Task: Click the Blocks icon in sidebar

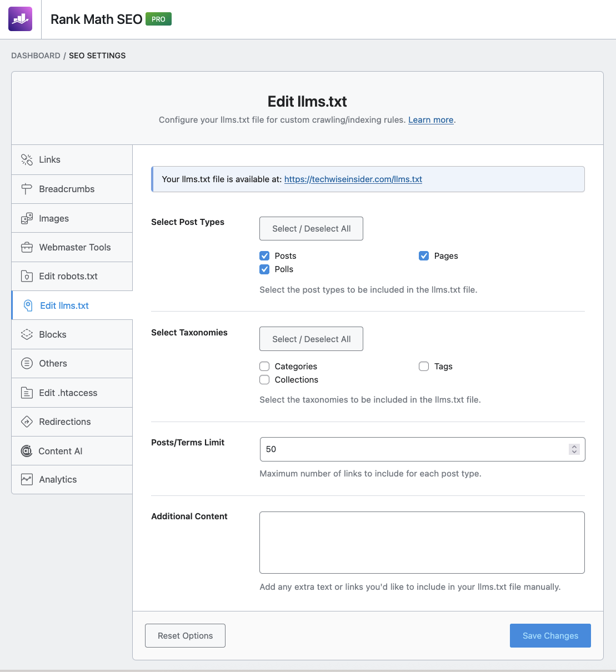Action: [x=27, y=334]
